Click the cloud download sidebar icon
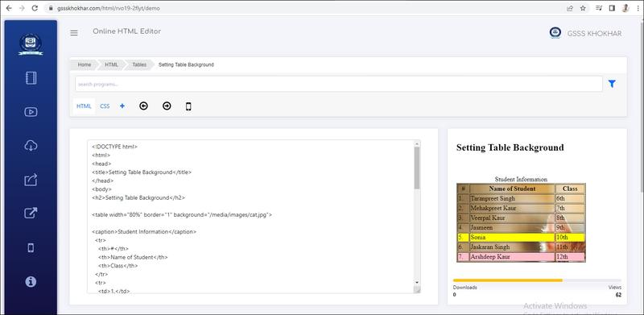This screenshot has width=644, height=315. click(31, 146)
